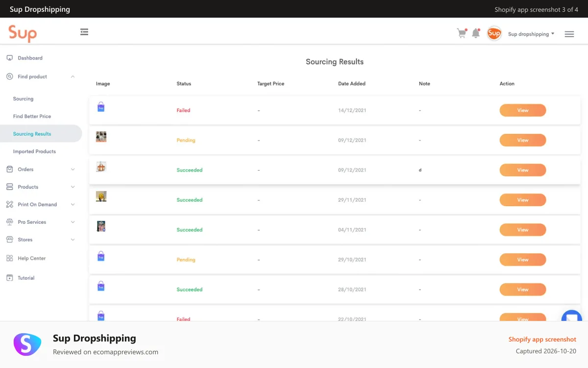The height and width of the screenshot is (368, 588).
Task: Expand the Pro Services chevron
Action: point(73,222)
